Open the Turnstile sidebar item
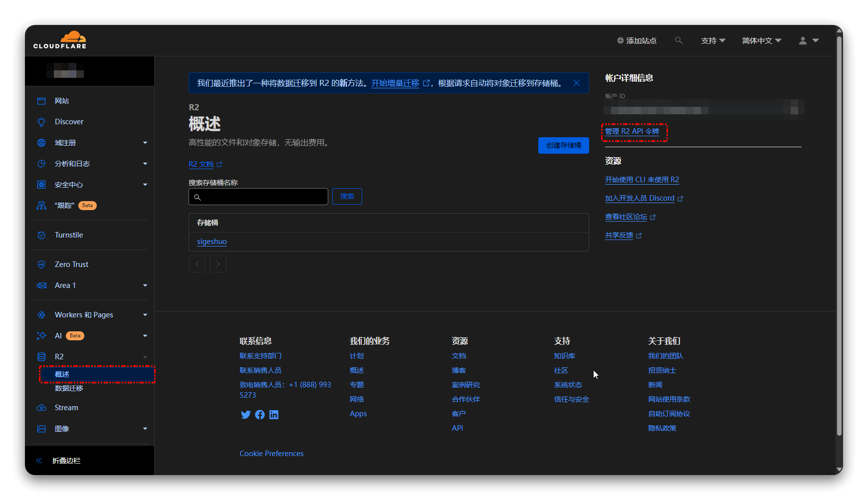This screenshot has width=868, height=500. (69, 235)
